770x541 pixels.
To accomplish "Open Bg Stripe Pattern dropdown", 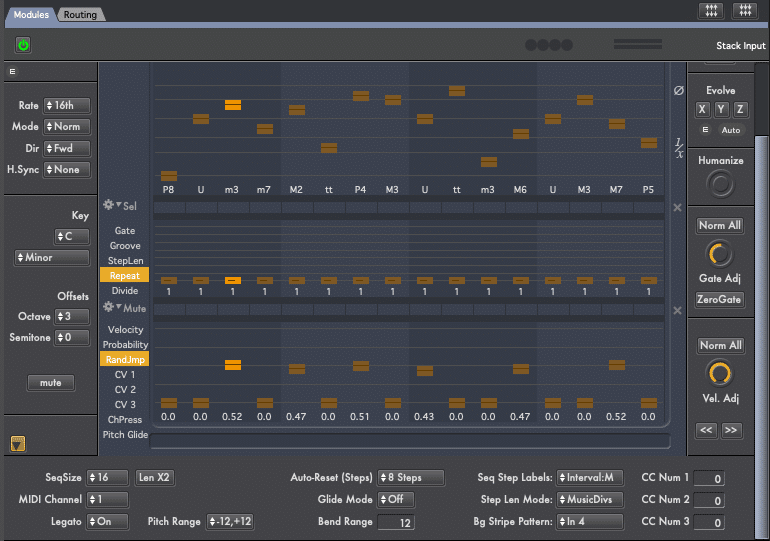I will 590,521.
